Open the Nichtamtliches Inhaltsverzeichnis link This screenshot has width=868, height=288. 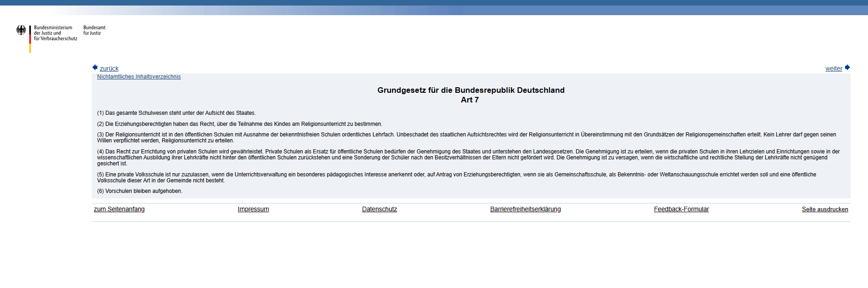pyautogui.click(x=139, y=77)
